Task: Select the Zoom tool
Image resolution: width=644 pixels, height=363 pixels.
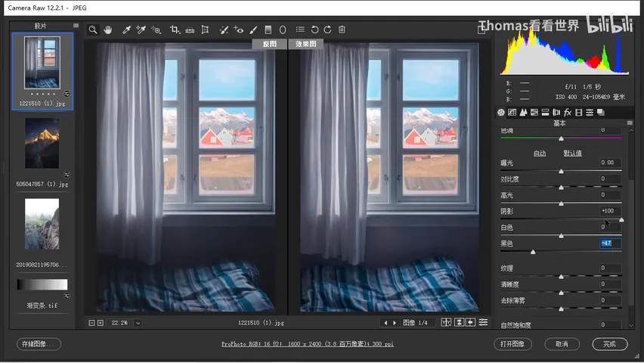Action: click(x=93, y=29)
